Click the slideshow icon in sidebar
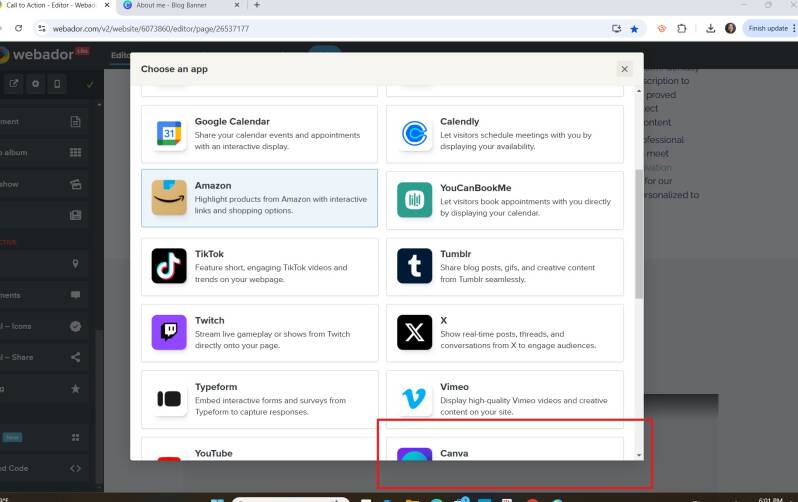This screenshot has width=798, height=502. (x=75, y=184)
